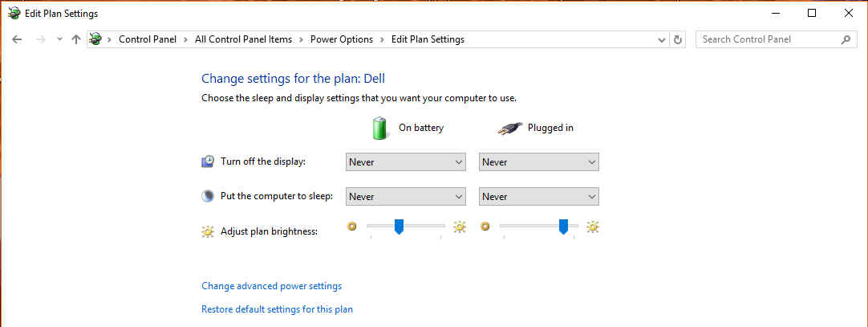Click the dim brightness icon under Plugged in
Image resolution: width=868 pixels, height=327 pixels.
click(x=485, y=226)
